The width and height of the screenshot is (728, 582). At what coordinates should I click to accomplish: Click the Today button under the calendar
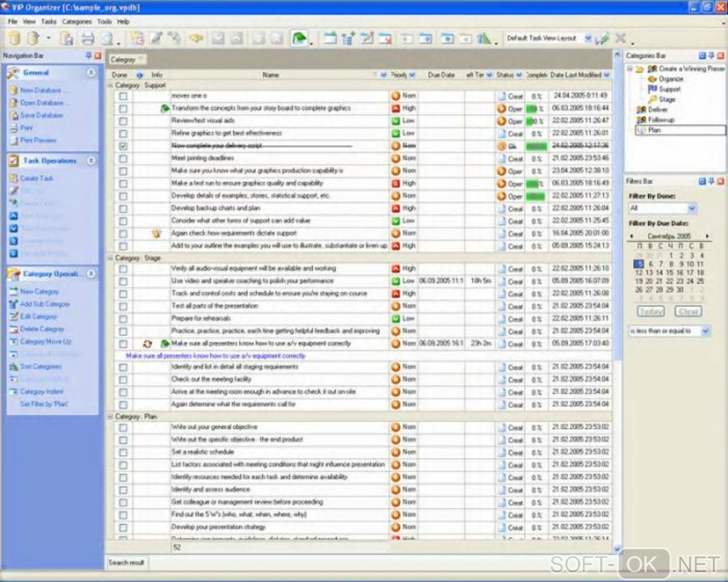(650, 312)
